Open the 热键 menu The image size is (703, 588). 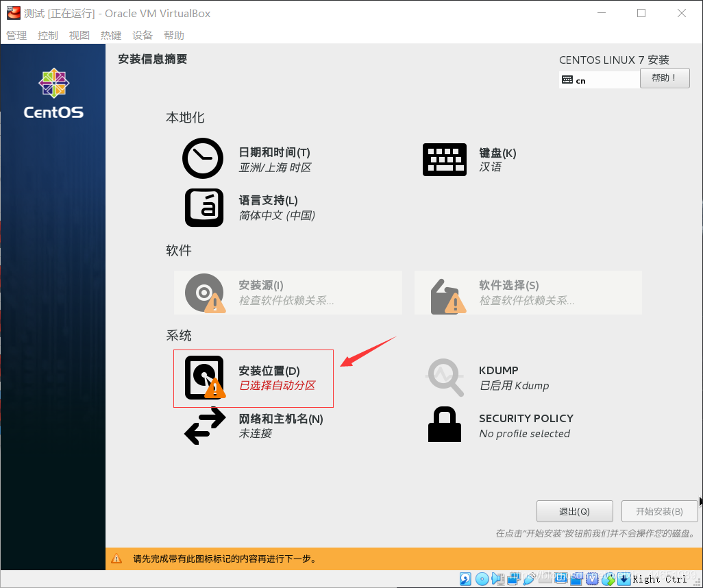point(111,35)
